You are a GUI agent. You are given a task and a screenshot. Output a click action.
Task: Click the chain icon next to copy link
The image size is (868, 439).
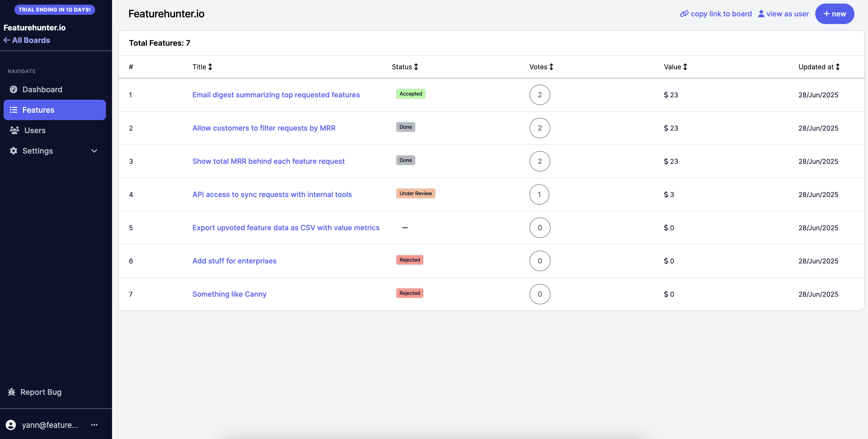684,14
